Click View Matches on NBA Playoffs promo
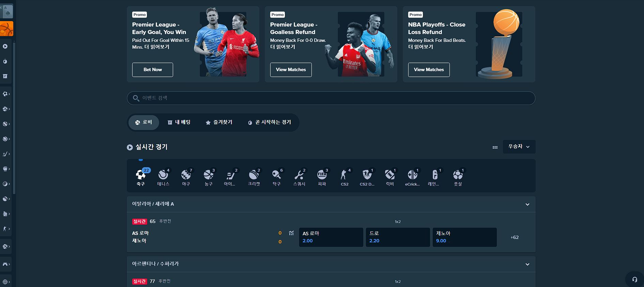This screenshot has height=287, width=644. [x=429, y=70]
